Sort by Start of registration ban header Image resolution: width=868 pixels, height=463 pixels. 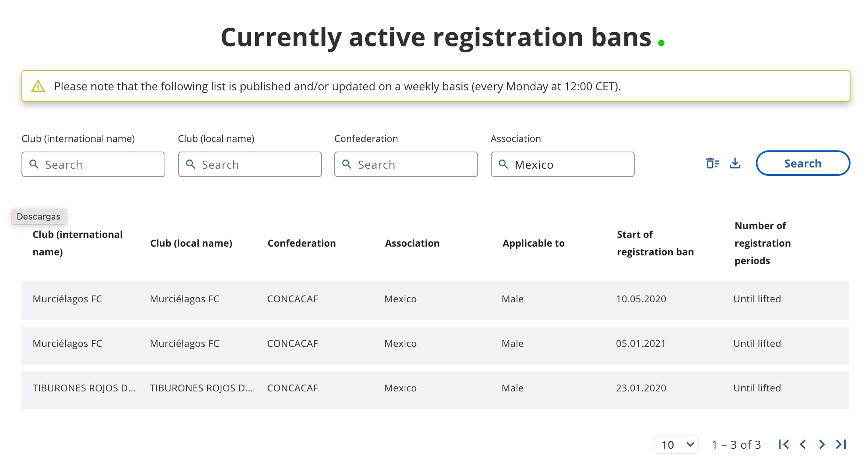click(655, 243)
